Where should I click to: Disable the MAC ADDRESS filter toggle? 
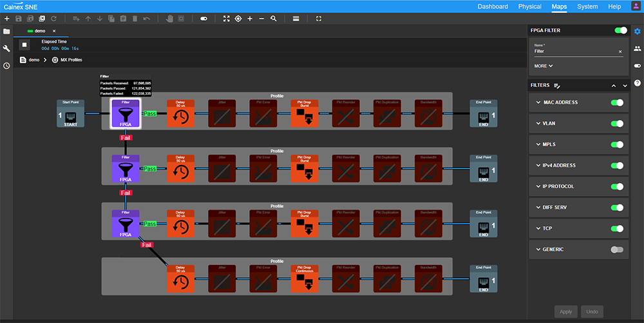[x=617, y=103]
